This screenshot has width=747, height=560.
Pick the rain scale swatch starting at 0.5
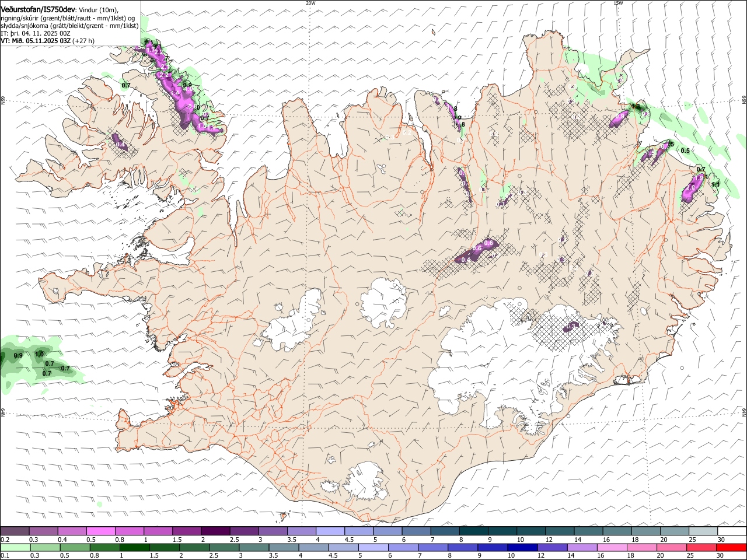pyautogui.click(x=75, y=548)
